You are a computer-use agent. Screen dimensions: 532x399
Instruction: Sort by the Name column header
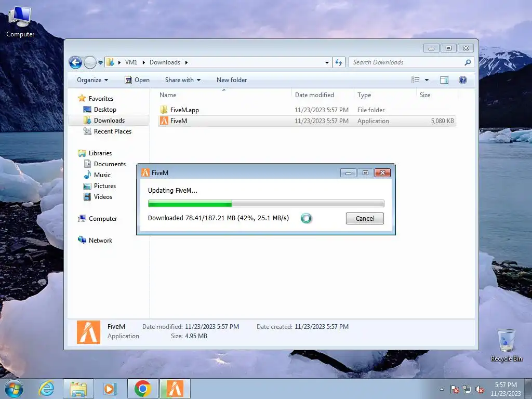point(224,95)
